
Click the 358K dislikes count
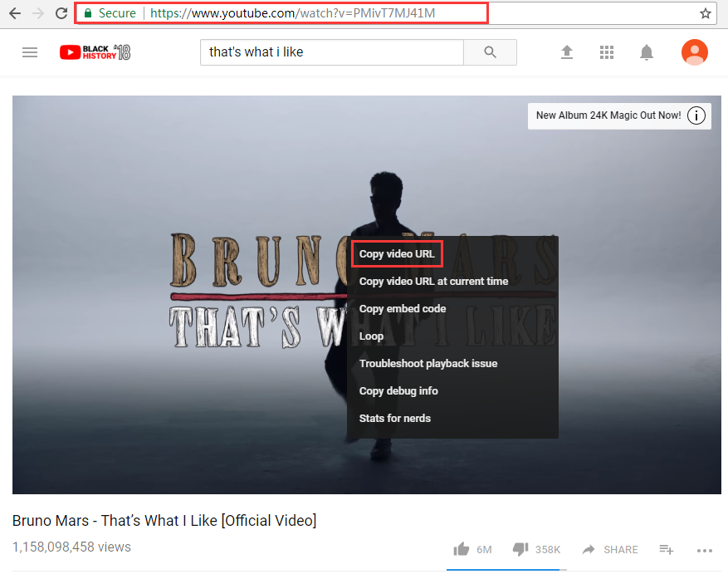[x=547, y=550]
